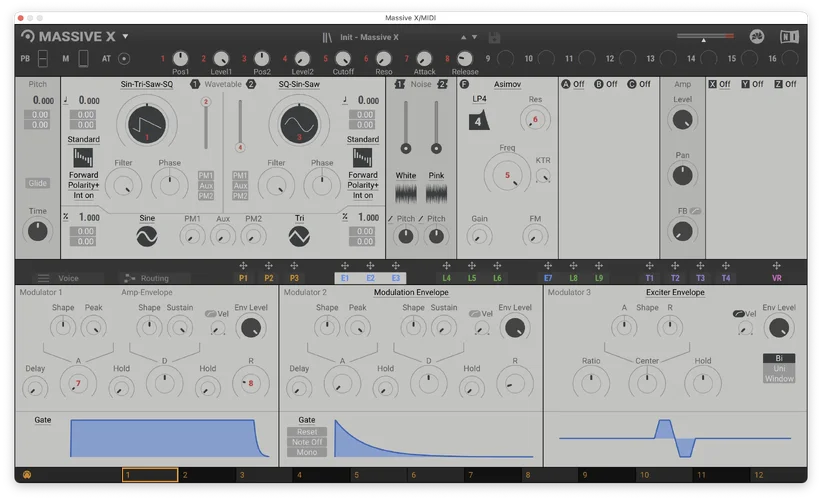
Task: Click the save preset floppy disk icon
Action: click(494, 37)
